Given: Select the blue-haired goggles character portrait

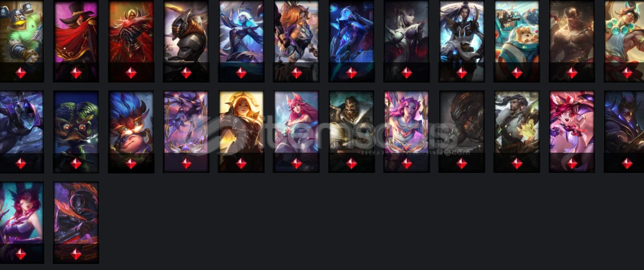Looking at the screenshot, I should click(x=131, y=122).
